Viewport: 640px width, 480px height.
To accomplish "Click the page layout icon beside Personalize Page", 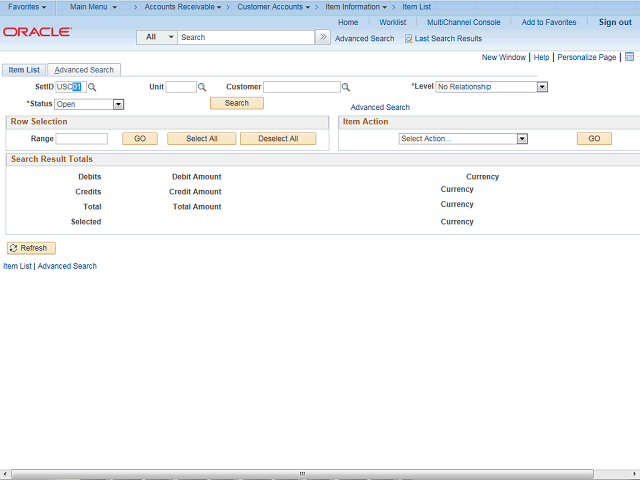I will tap(629, 57).
